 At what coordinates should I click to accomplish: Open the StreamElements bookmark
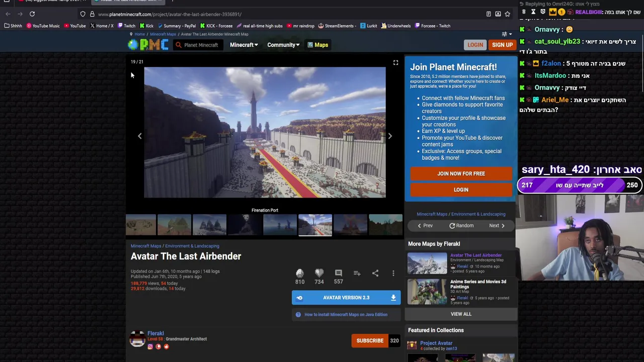pyautogui.click(x=337, y=26)
